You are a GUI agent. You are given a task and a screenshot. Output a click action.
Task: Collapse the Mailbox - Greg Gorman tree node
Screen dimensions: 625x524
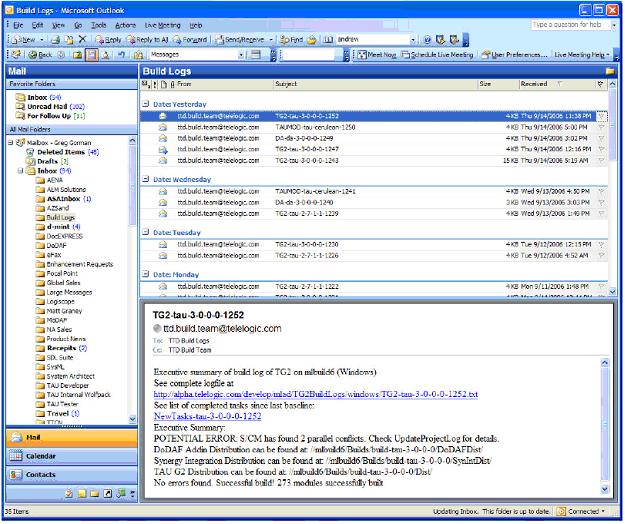pos(11,142)
